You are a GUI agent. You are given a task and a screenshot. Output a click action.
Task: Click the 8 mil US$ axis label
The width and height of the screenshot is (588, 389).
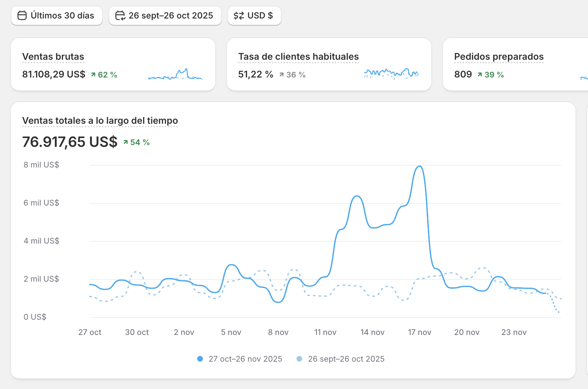(x=41, y=165)
